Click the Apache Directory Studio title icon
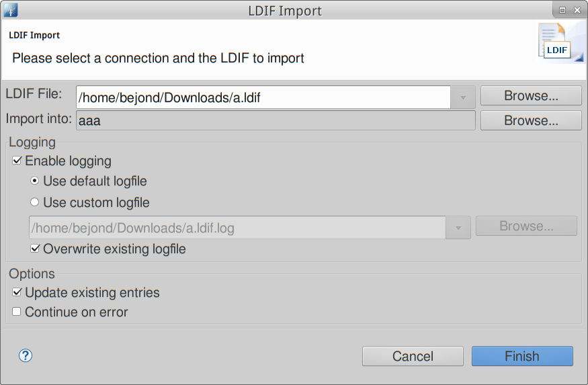The height and width of the screenshot is (385, 588). point(11,10)
